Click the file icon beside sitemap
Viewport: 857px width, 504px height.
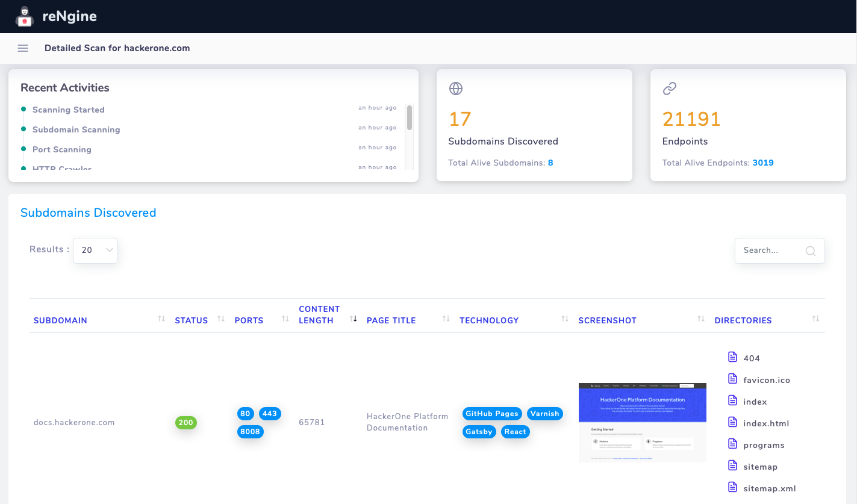tap(733, 465)
